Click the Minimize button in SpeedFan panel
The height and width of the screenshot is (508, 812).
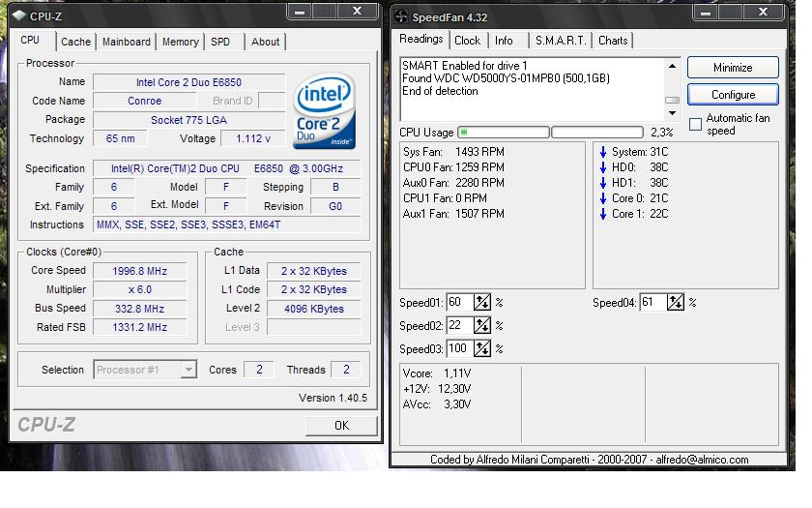pyautogui.click(x=733, y=68)
